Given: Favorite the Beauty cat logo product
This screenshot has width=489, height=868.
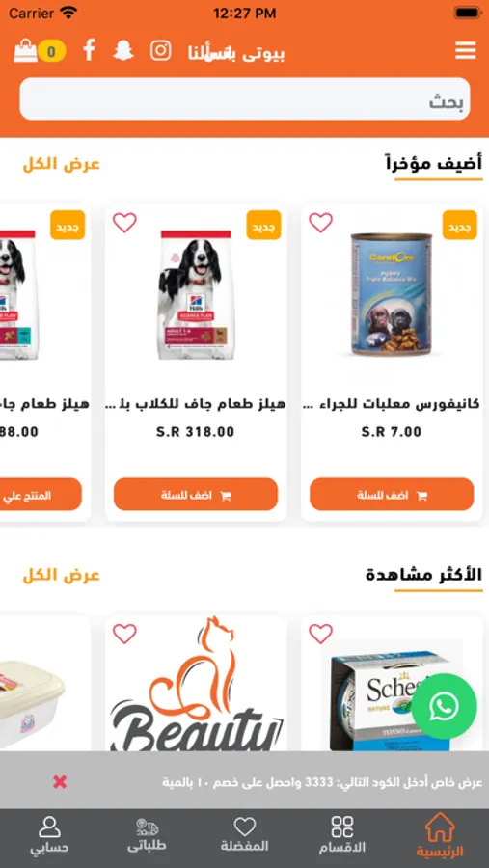Looking at the screenshot, I should click(x=124, y=634).
